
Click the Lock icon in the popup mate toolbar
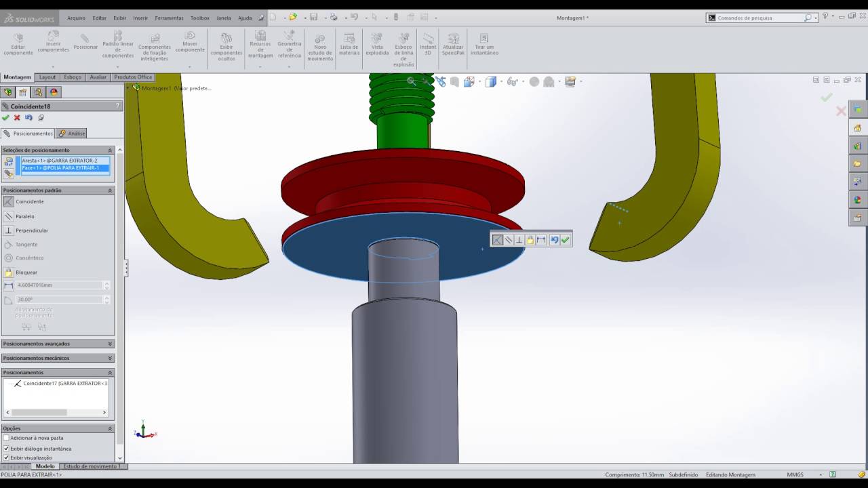pos(530,240)
